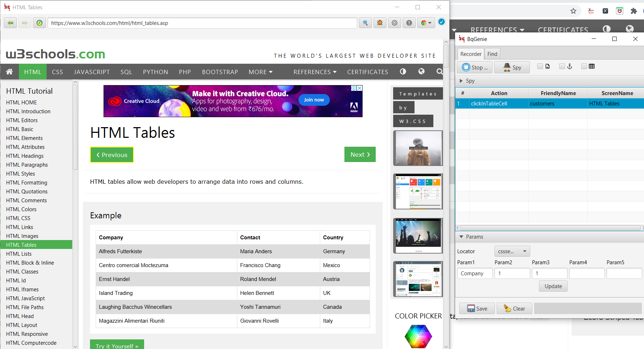Close the Creative Cloud ad with its X icon
This screenshot has height=349, width=644.
click(360, 88)
